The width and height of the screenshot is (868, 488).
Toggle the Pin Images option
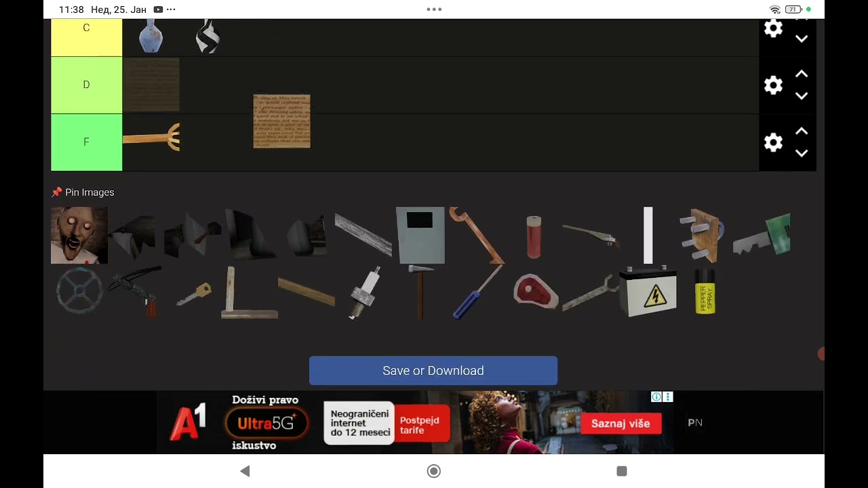point(83,192)
